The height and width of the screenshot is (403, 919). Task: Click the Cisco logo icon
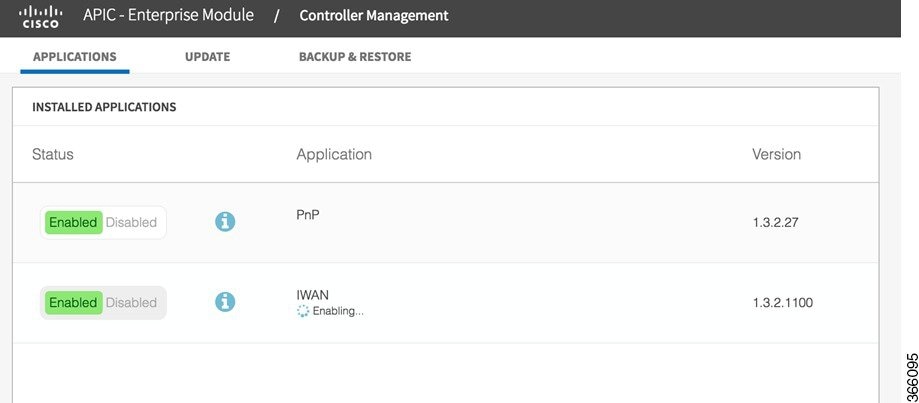[x=40, y=16]
